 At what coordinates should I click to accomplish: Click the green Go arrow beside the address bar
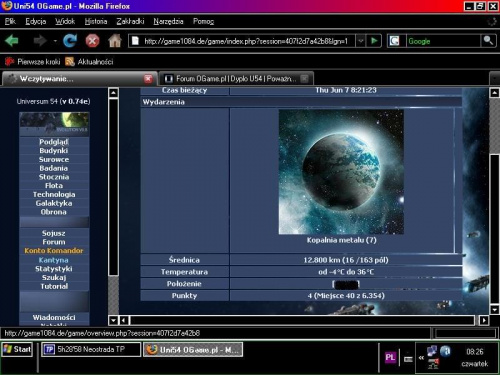(x=374, y=41)
